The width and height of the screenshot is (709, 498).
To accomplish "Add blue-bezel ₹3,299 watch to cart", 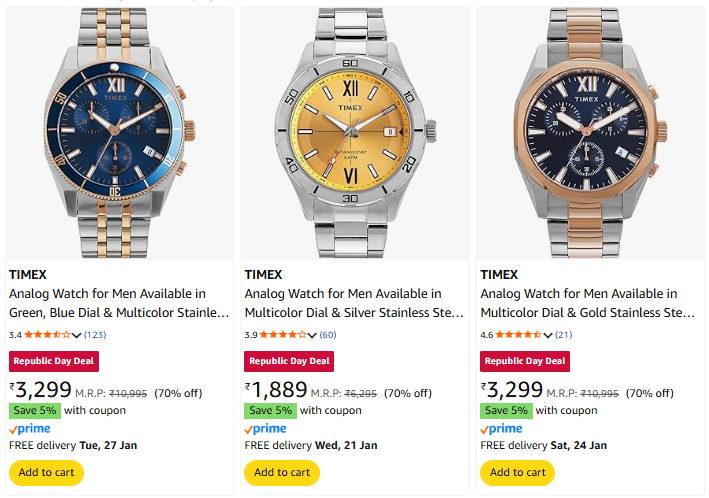I will [46, 472].
